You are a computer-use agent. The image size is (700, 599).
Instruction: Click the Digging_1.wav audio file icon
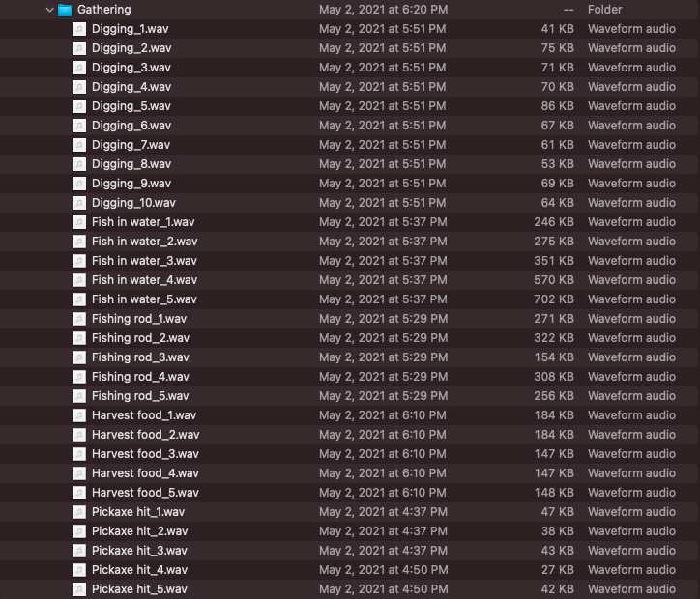click(79, 29)
